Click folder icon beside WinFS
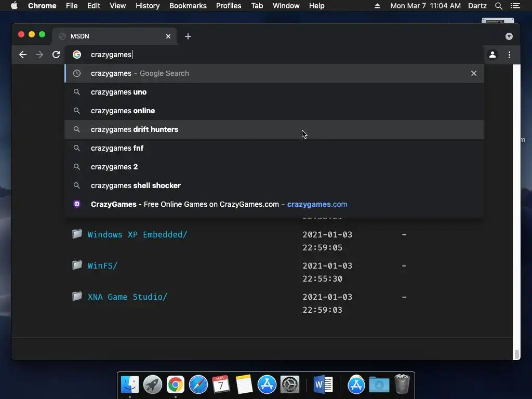Image resolution: width=532 pixels, height=399 pixels. [x=77, y=265]
